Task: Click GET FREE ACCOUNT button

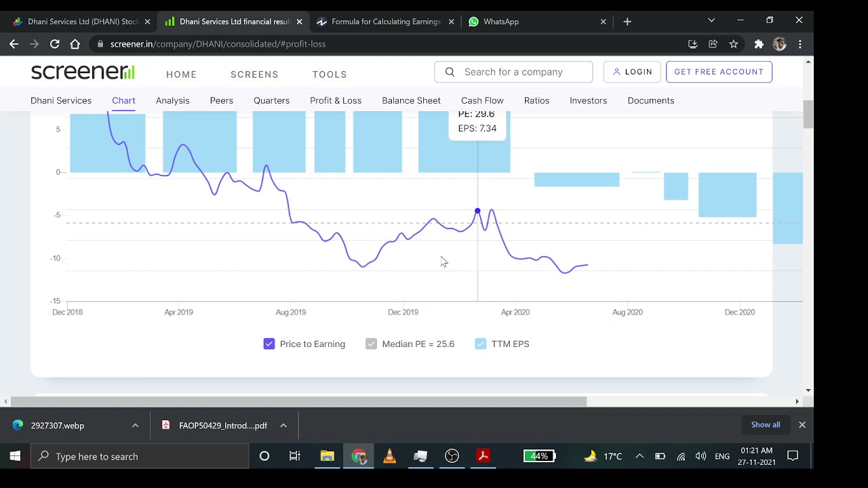Action: 719,72
